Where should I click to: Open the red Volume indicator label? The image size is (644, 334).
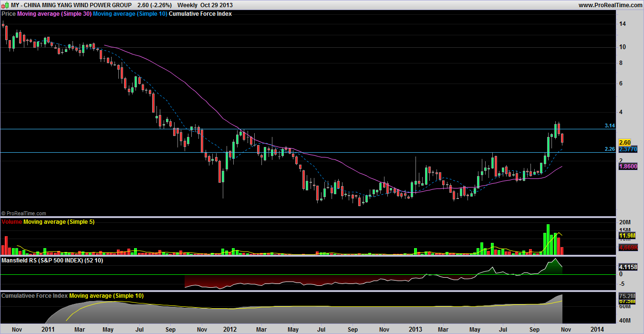12,222
